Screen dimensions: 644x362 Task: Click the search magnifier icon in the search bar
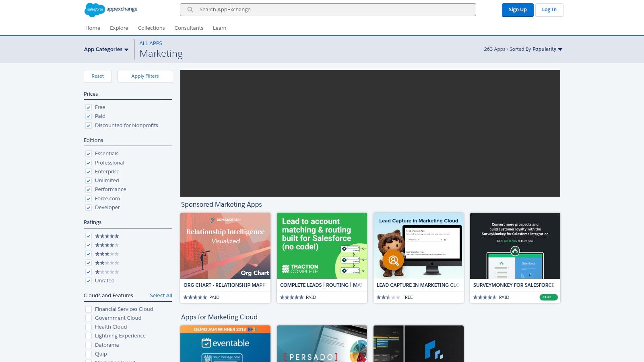[190, 10]
